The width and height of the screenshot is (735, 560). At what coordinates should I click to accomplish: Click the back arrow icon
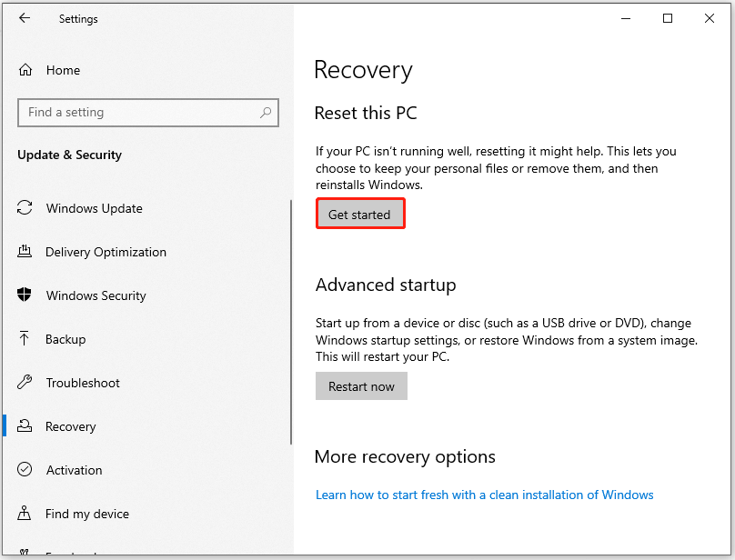(x=25, y=18)
